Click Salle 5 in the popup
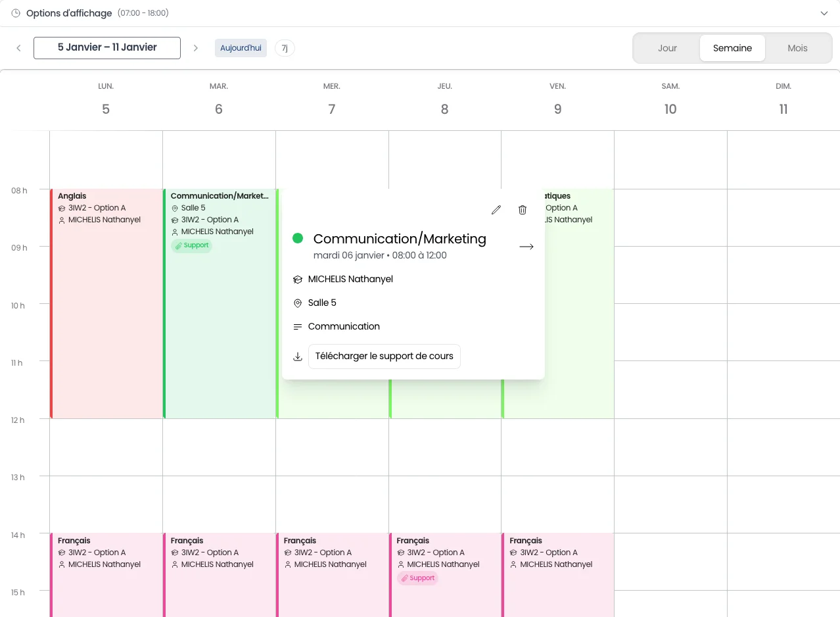Screen dimensions: 840x617 click(322, 303)
